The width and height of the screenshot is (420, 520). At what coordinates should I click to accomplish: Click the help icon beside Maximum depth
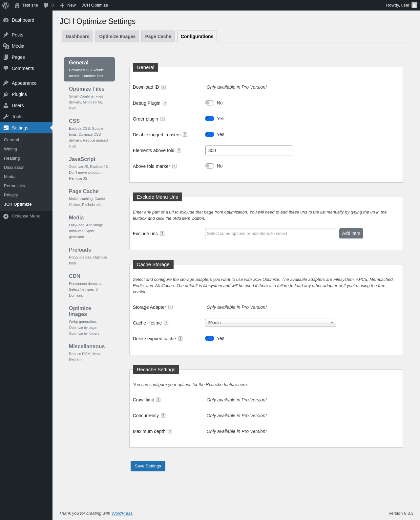[170, 431]
